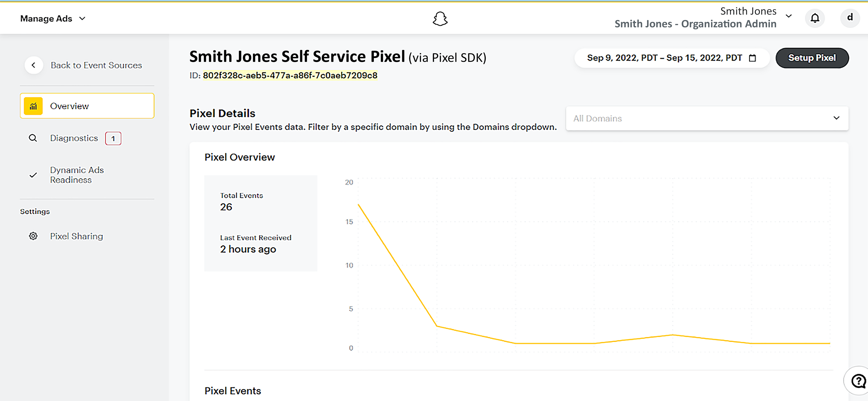Select the Overview tab in sidebar
868x401 pixels.
[x=87, y=106]
